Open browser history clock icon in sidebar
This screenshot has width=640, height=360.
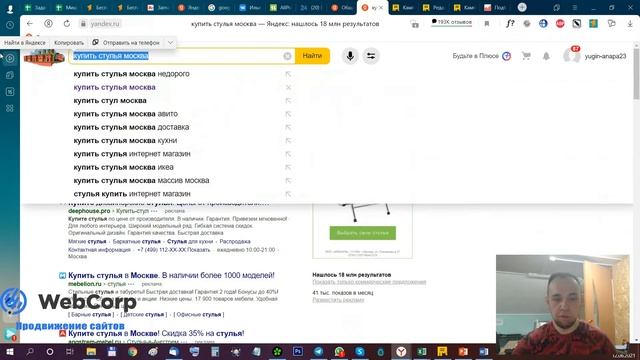tap(10, 25)
